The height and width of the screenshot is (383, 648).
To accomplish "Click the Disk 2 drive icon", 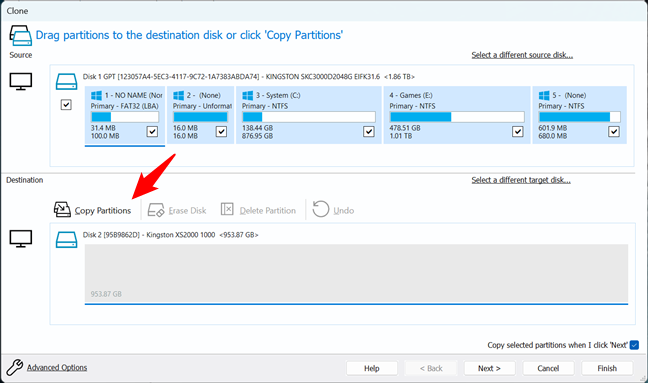I will [67, 240].
